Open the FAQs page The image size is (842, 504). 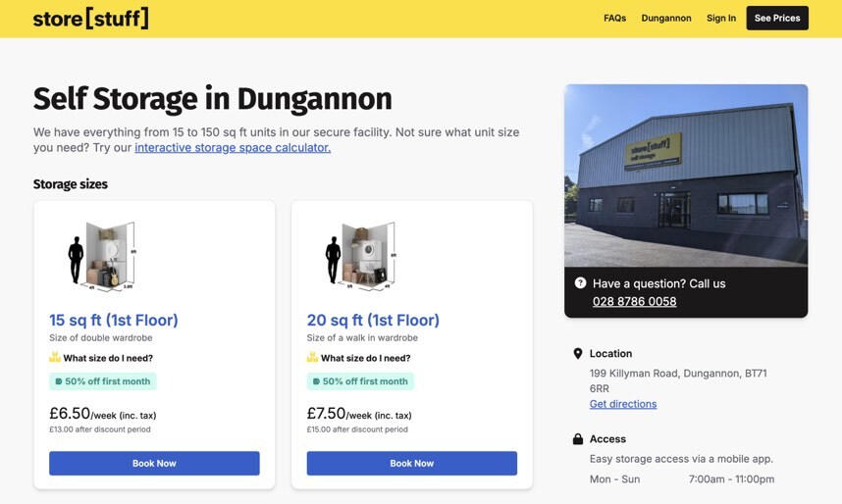pos(614,19)
